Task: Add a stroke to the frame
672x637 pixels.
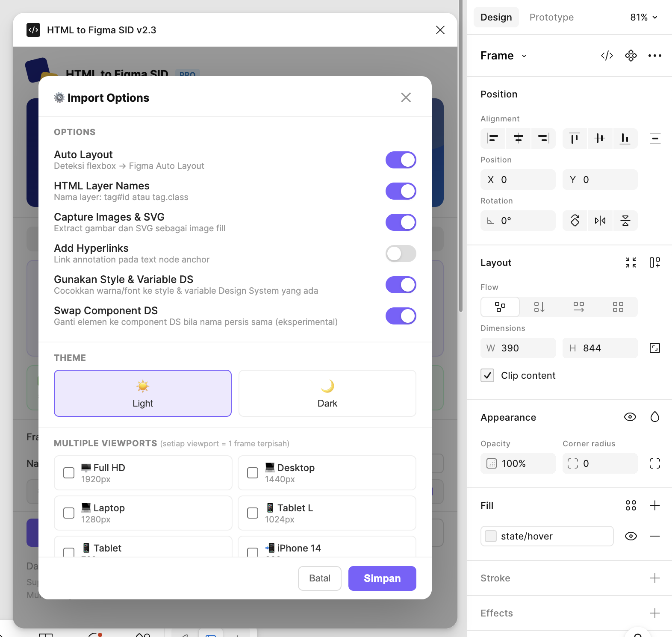Action: click(655, 578)
